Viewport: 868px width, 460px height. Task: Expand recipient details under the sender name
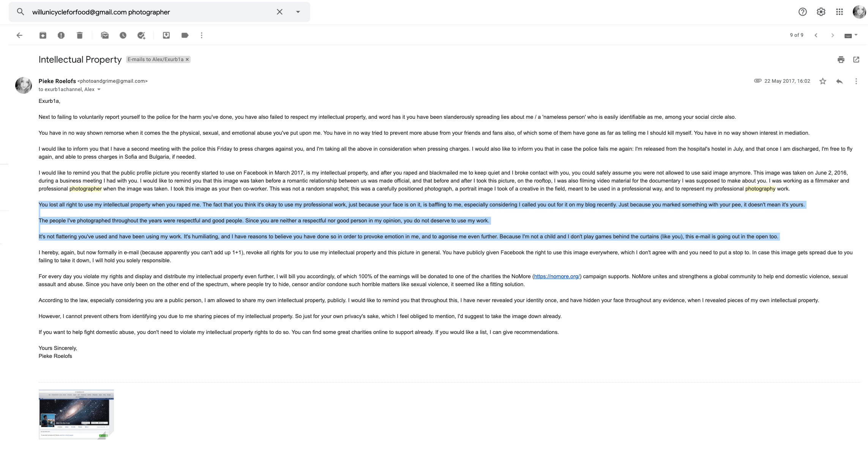click(x=98, y=89)
